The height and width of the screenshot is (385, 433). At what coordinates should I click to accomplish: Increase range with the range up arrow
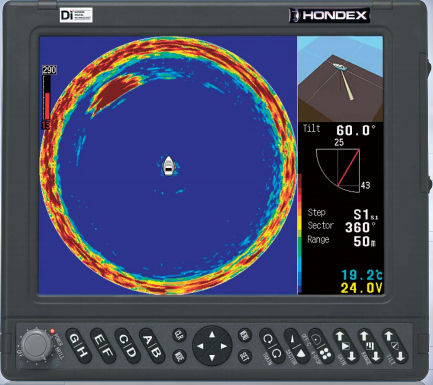pyautogui.click(x=364, y=336)
